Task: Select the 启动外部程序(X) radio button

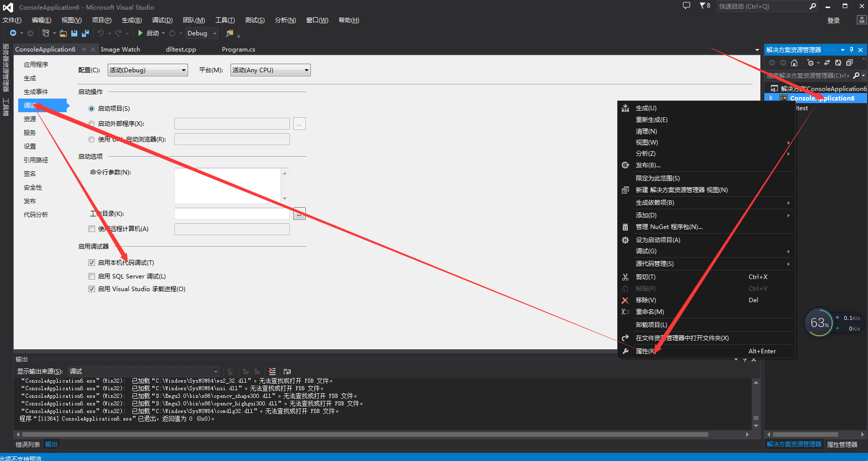Action: [x=92, y=124]
